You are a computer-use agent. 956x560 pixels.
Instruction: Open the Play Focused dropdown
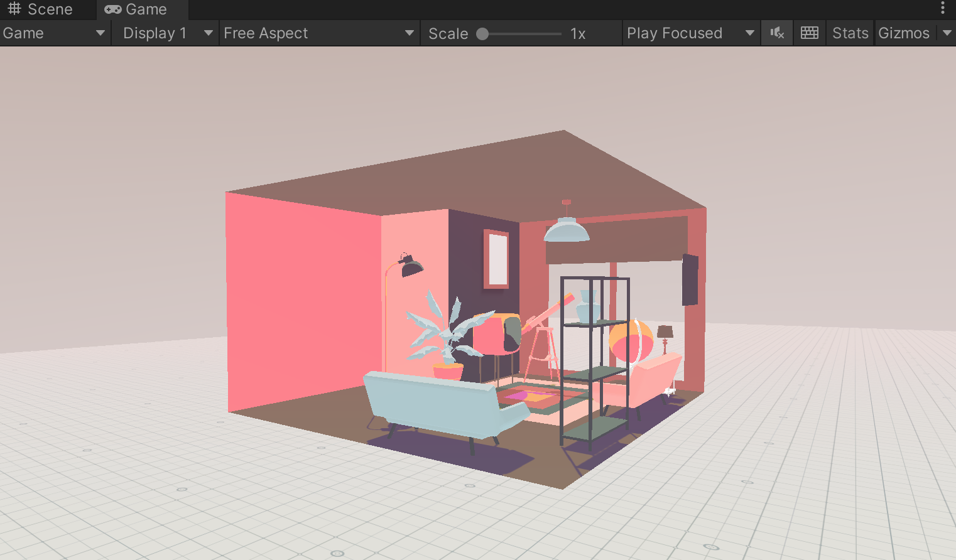point(690,33)
